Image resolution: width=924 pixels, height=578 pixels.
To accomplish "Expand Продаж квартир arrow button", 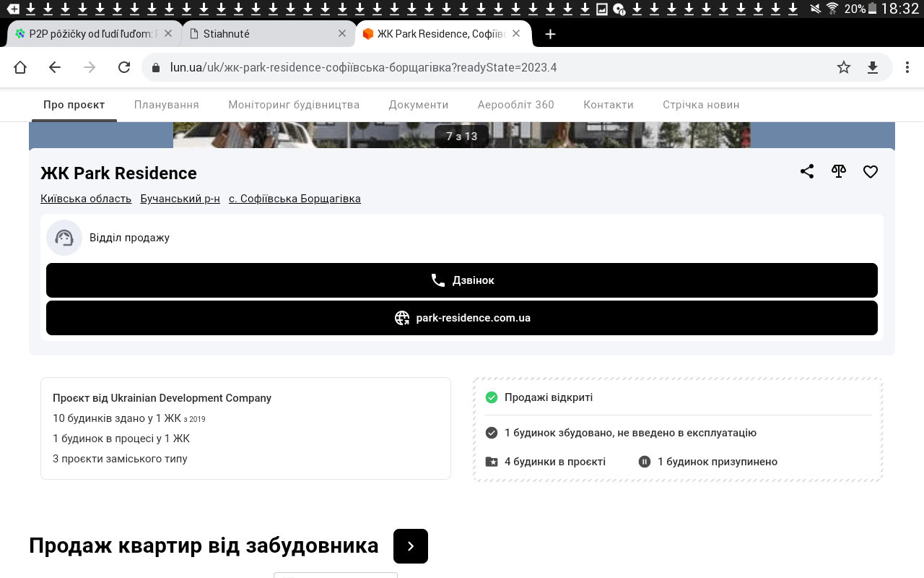I will click(411, 546).
